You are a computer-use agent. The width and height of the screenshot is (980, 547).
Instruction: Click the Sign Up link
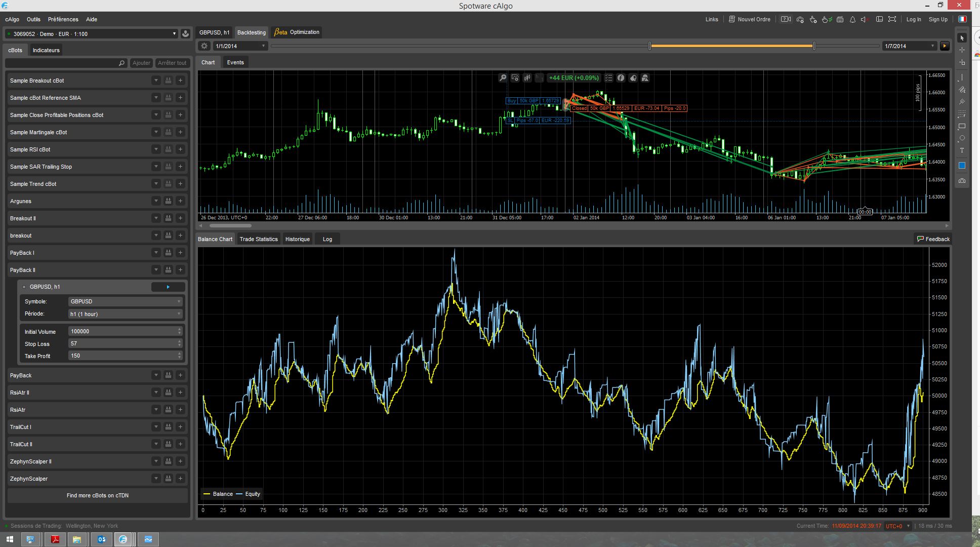(938, 19)
